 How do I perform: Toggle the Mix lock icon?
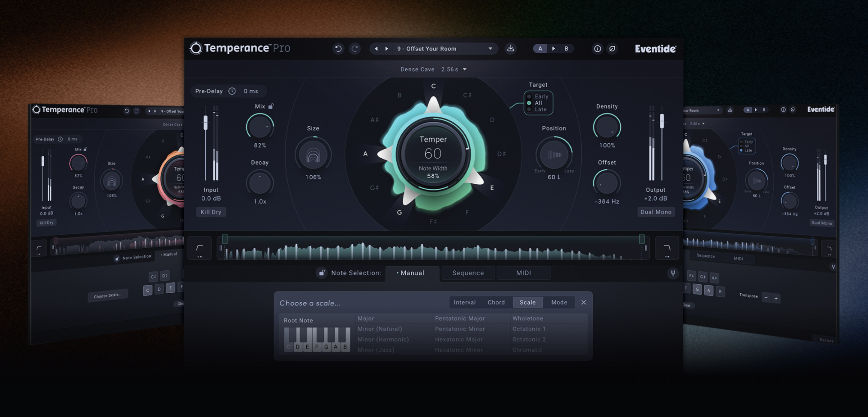[271, 106]
